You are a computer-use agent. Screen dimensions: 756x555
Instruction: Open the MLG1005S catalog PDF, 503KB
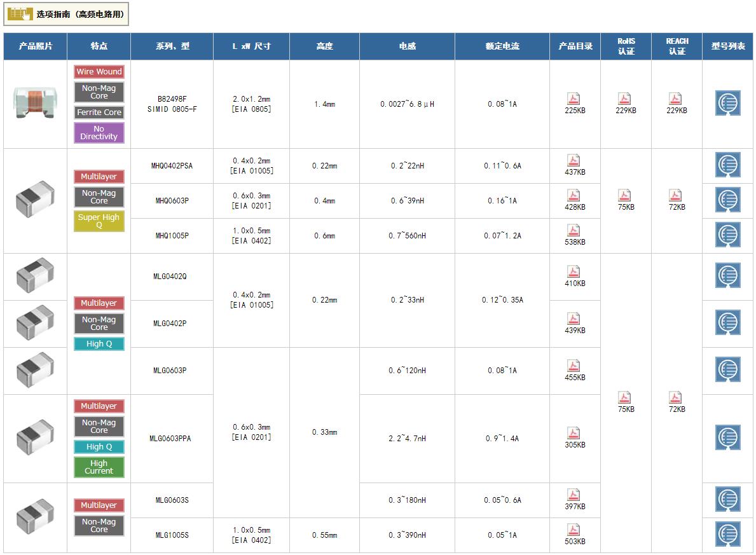click(x=574, y=530)
